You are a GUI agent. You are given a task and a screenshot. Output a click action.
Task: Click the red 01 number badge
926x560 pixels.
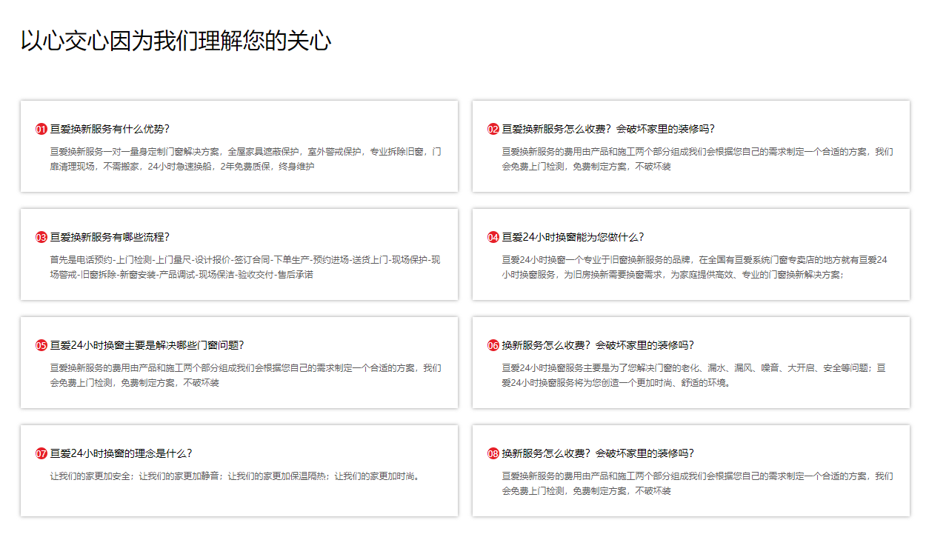tap(41, 129)
